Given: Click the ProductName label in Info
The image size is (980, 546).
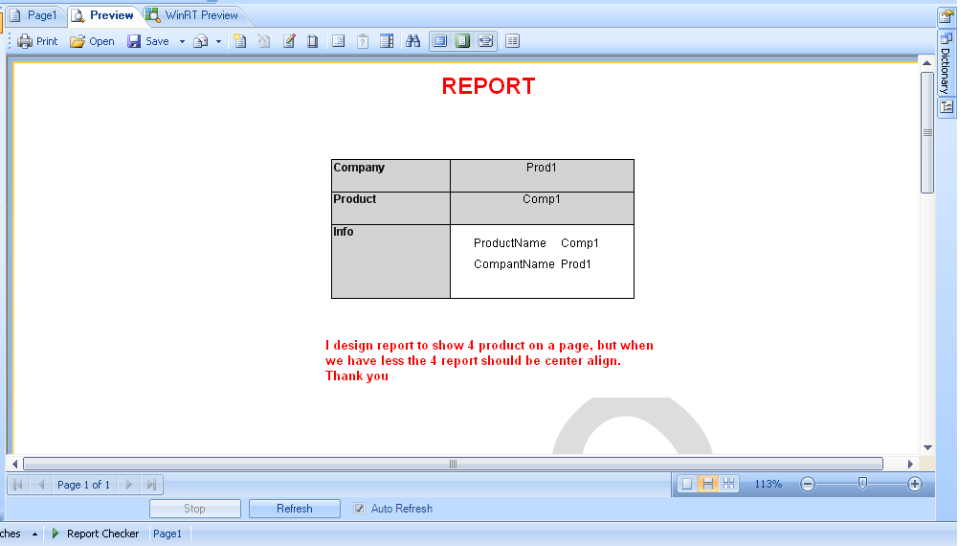Looking at the screenshot, I should tap(510, 243).
